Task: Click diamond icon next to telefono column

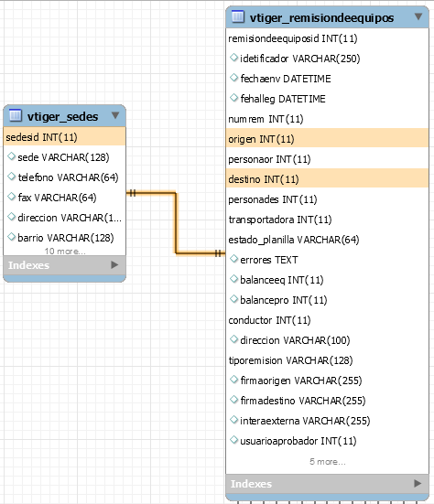Action: pos(12,177)
